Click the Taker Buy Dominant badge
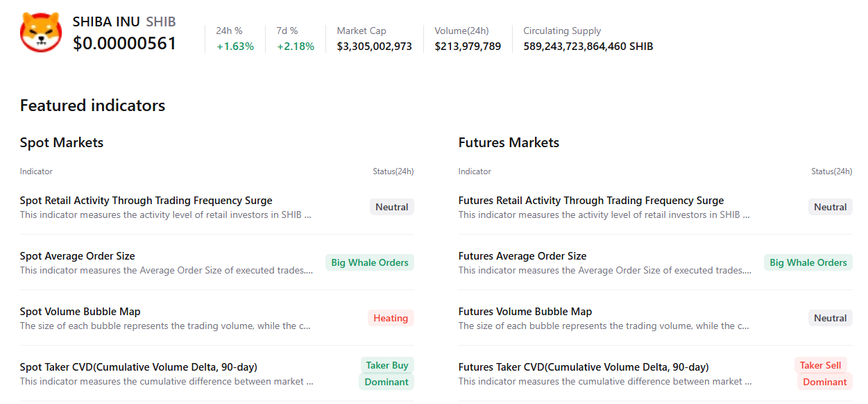The width and height of the screenshot is (868, 404). pyautogui.click(x=387, y=373)
